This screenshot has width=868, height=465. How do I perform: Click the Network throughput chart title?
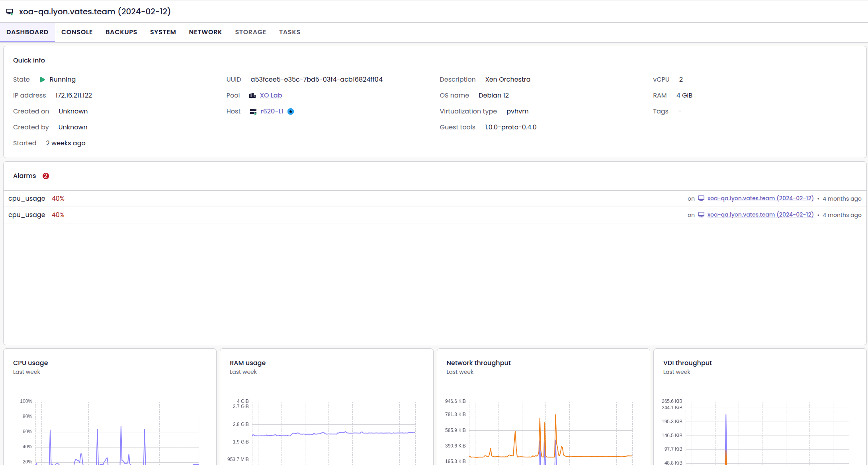pos(479,363)
